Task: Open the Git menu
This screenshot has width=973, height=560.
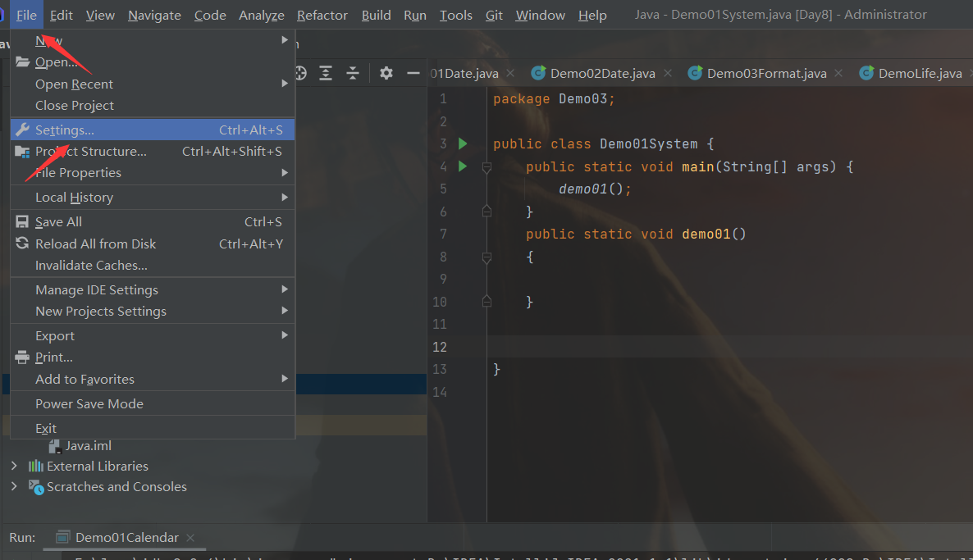Action: point(494,15)
